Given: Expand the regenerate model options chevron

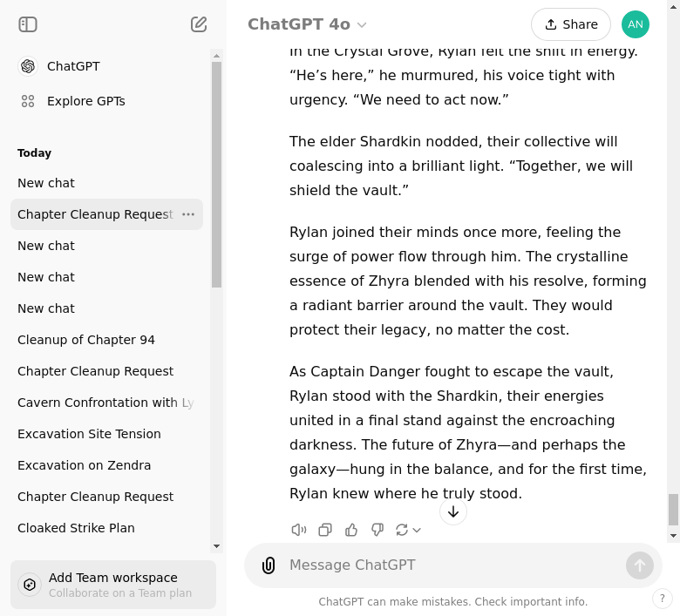Looking at the screenshot, I should 417,530.
